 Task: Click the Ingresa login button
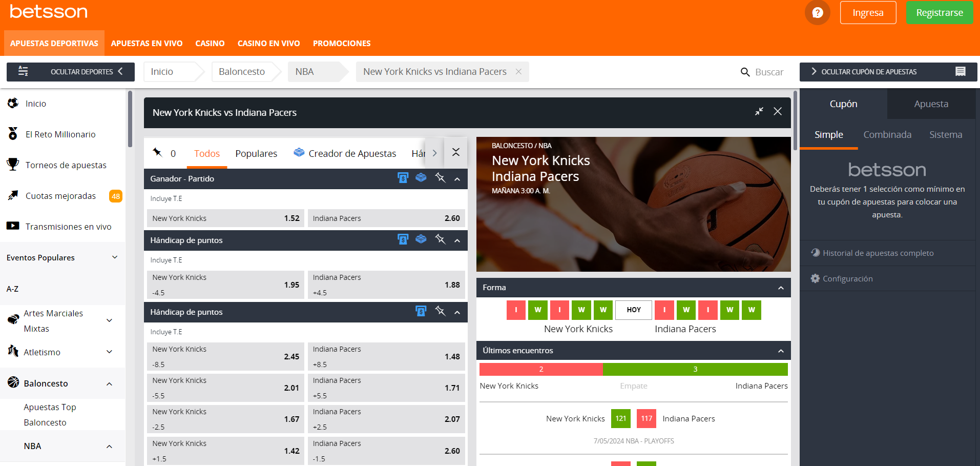tap(868, 13)
